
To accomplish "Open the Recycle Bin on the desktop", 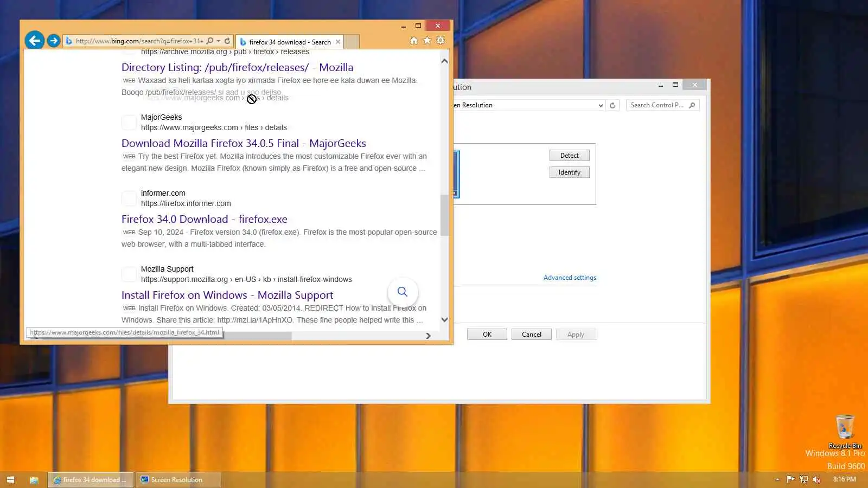I will (845, 432).
